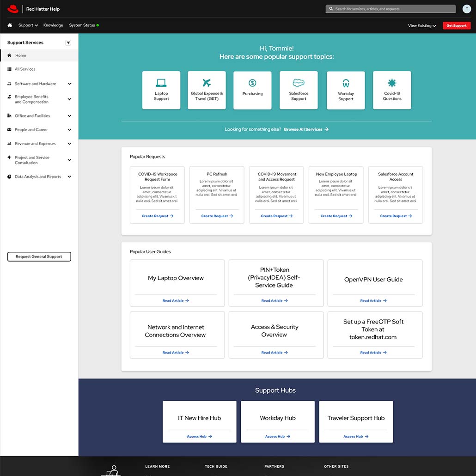Click the Red Hat logo icon

(13, 9)
